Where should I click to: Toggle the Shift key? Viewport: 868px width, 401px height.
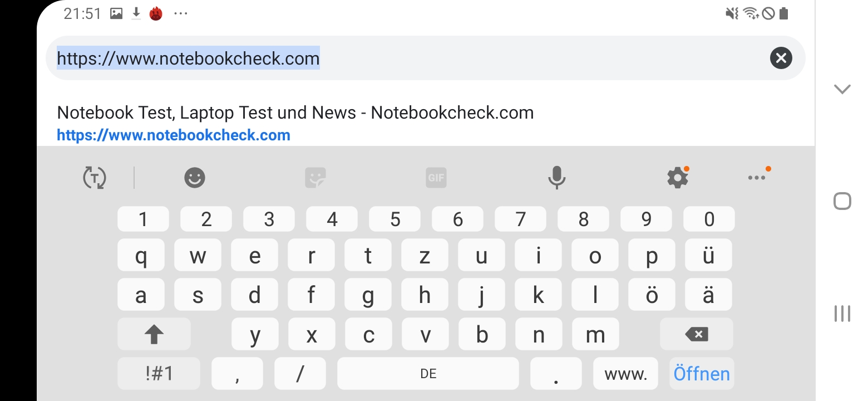click(x=154, y=334)
